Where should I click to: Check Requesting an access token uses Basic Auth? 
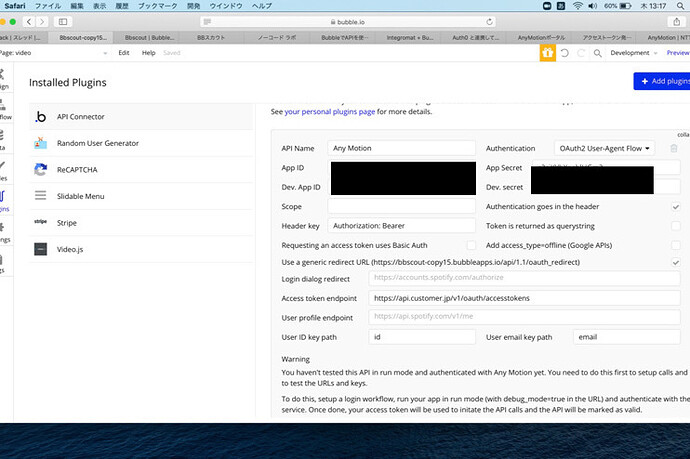point(471,245)
